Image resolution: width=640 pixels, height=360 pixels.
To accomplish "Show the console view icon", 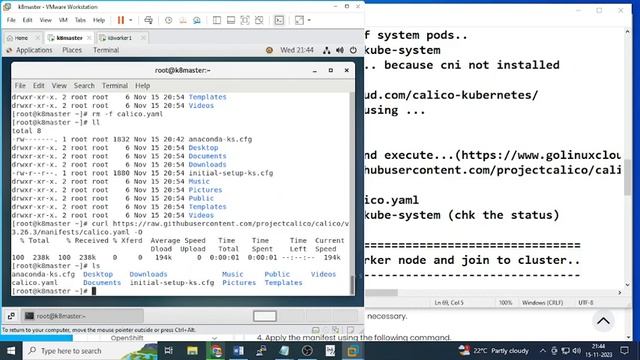I will 279,20.
